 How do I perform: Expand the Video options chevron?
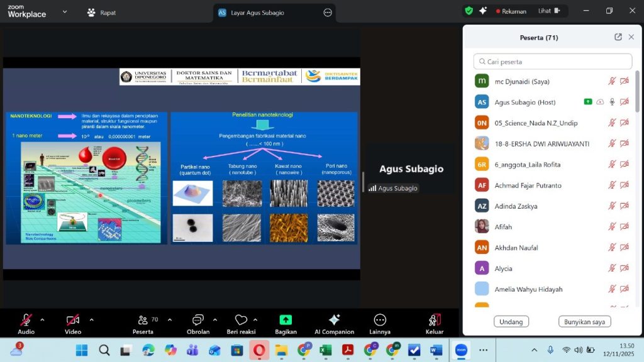point(91,319)
